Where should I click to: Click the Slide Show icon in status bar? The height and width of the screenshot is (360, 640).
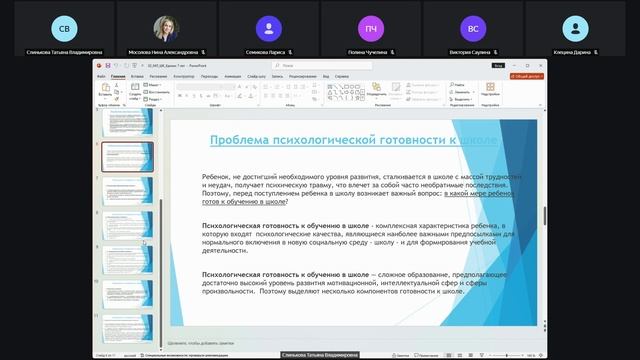pyautogui.click(x=482, y=356)
